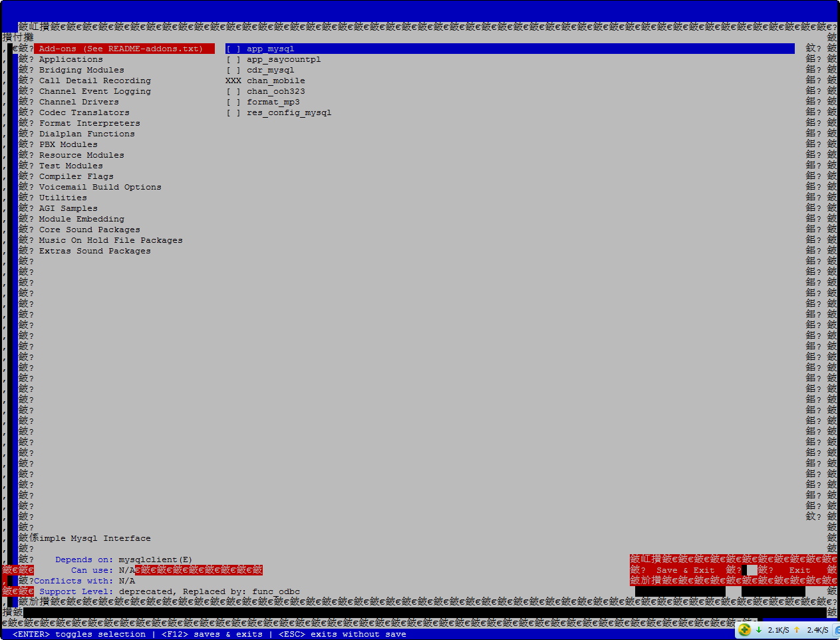Screen dimensions: 840x640
Task: Click the Exit button
Action: point(799,570)
